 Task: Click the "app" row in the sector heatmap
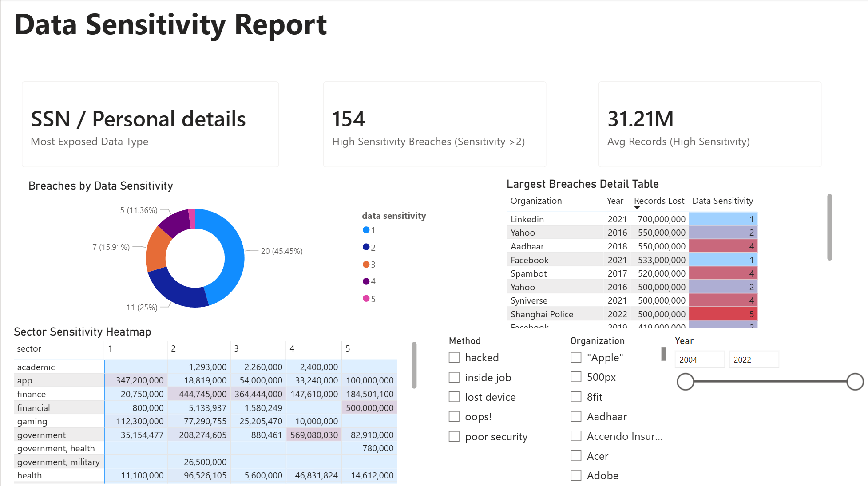coord(25,380)
